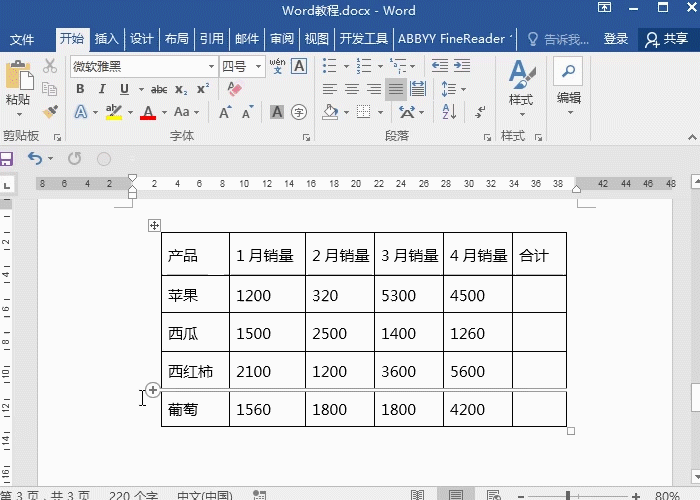Justify text alignment

pos(396,89)
